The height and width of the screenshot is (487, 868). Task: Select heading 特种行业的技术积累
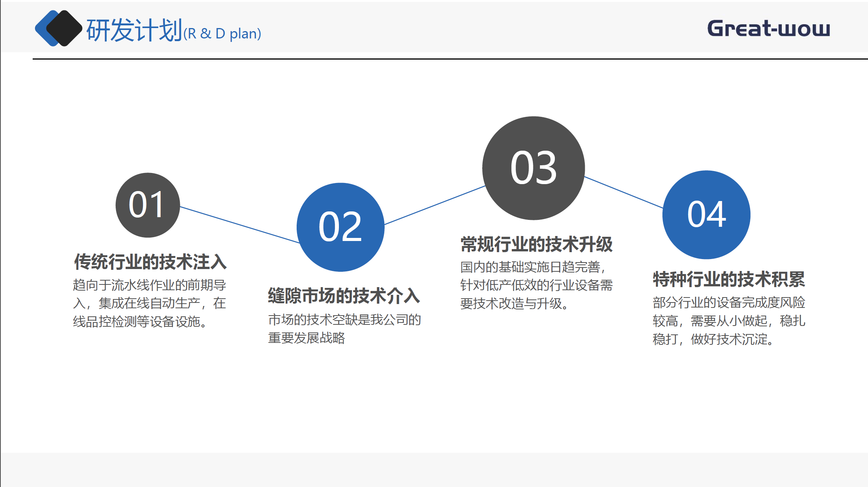(729, 279)
